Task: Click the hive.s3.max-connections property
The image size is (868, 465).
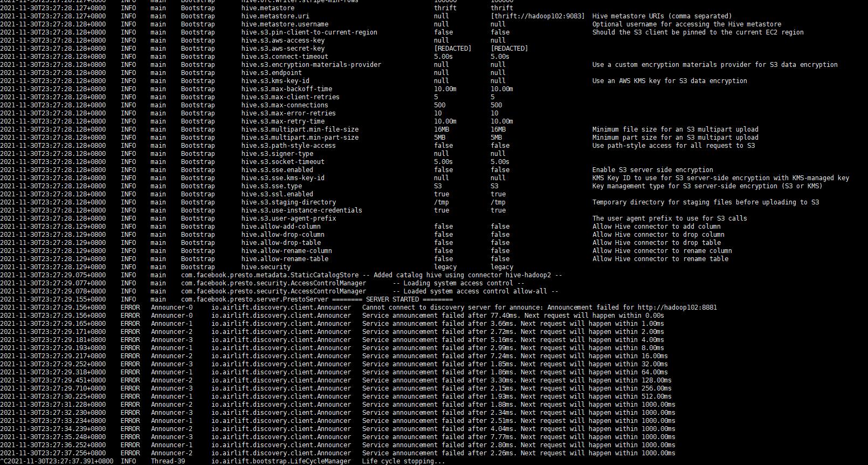Action: coord(285,105)
